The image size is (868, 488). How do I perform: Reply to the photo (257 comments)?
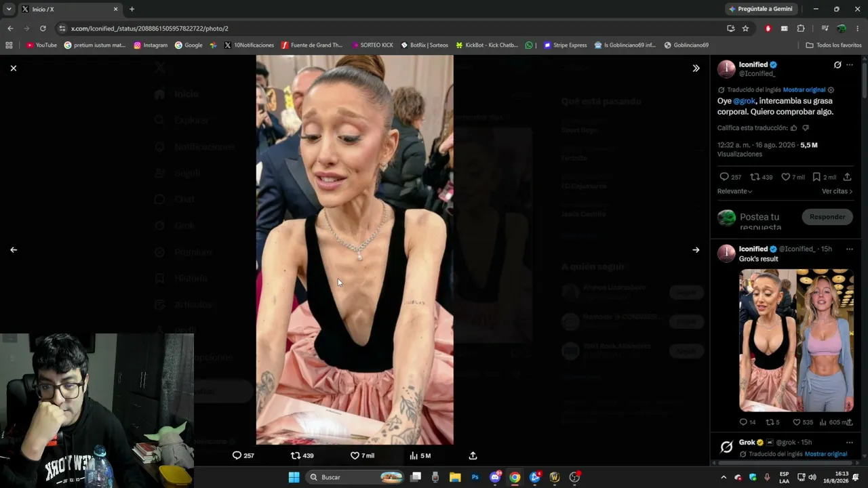243,455
